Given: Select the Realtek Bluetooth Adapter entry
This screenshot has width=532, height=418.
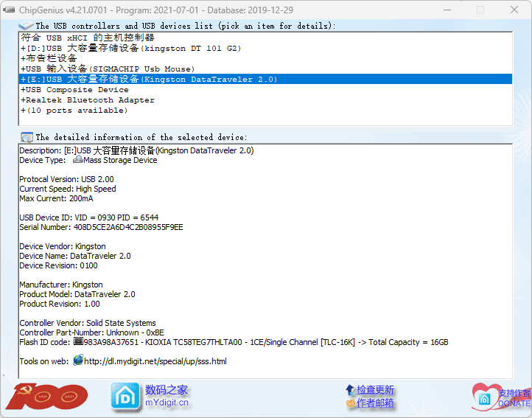Looking at the screenshot, I should point(265,100).
